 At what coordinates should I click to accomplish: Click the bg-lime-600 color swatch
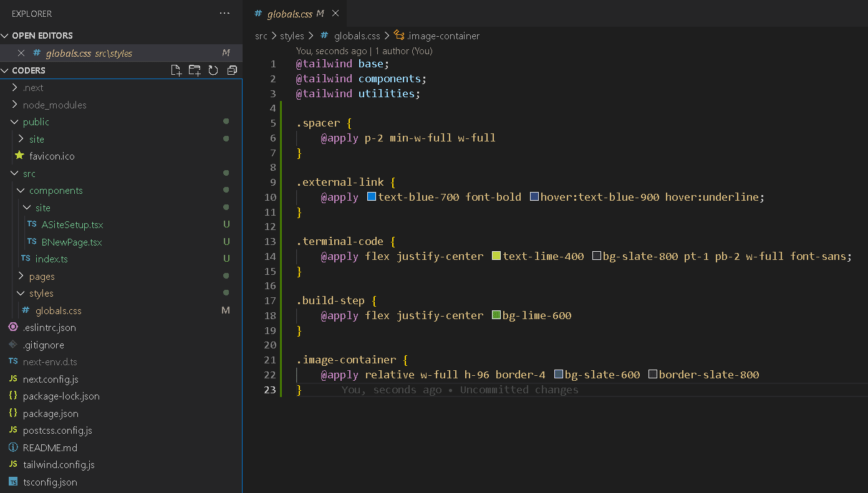point(496,315)
